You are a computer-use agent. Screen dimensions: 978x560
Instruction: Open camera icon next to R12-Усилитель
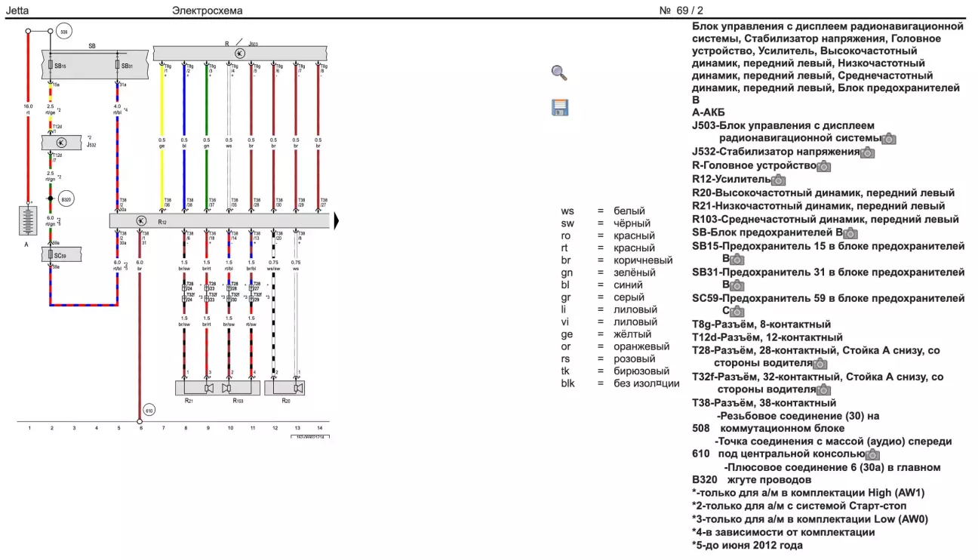coord(778,180)
